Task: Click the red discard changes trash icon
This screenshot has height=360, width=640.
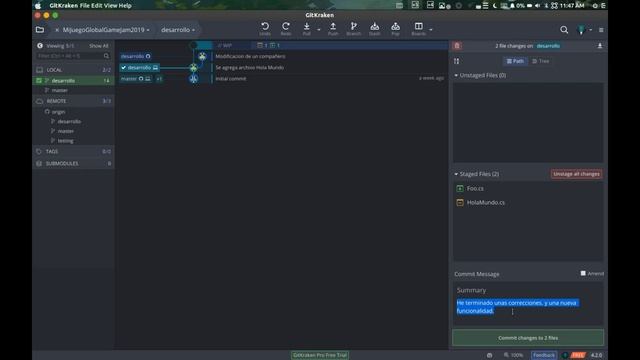Action: click(457, 46)
